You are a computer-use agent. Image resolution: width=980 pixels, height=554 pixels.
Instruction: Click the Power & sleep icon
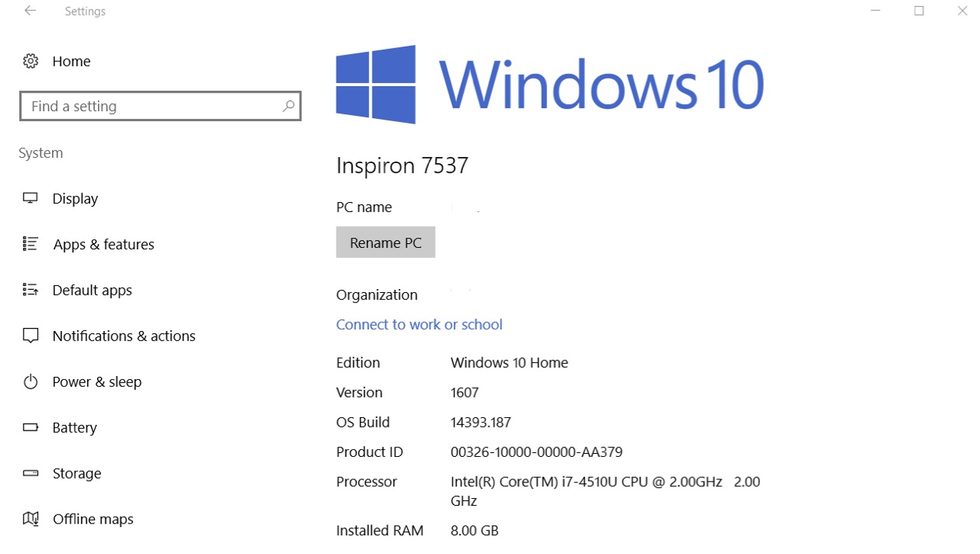pyautogui.click(x=30, y=382)
